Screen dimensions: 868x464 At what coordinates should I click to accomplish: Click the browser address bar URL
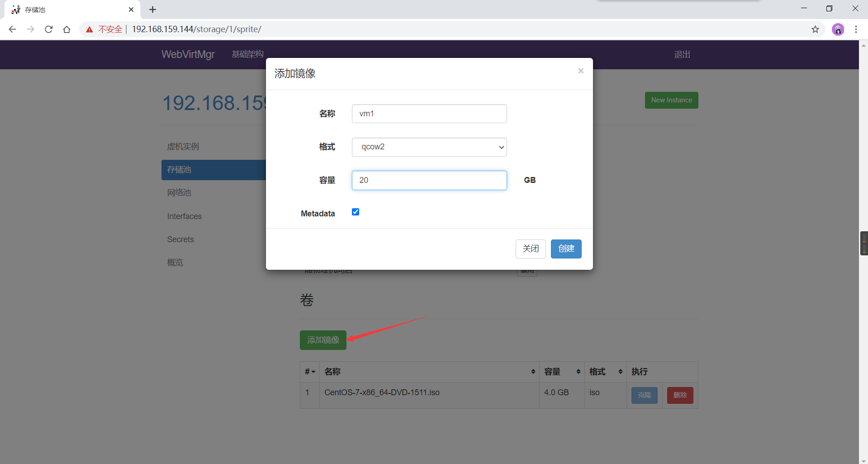click(196, 29)
